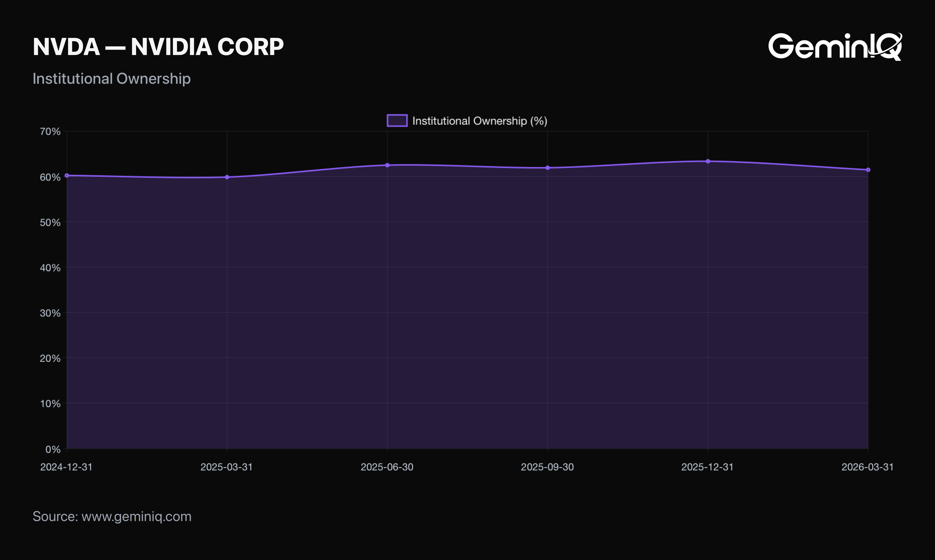Click the 2024-12-31 x-axis date label
The image size is (935, 560).
click(x=66, y=467)
